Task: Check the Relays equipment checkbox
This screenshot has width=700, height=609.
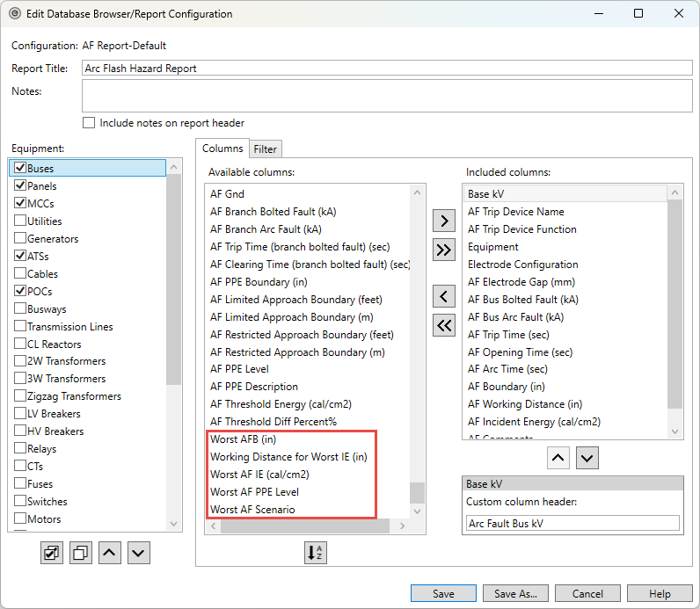Action: (20, 448)
